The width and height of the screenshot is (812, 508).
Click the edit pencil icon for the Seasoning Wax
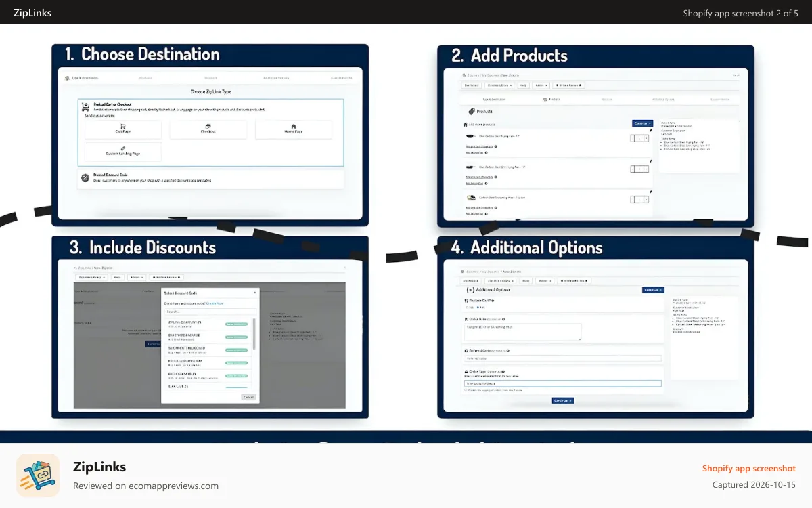(651, 192)
